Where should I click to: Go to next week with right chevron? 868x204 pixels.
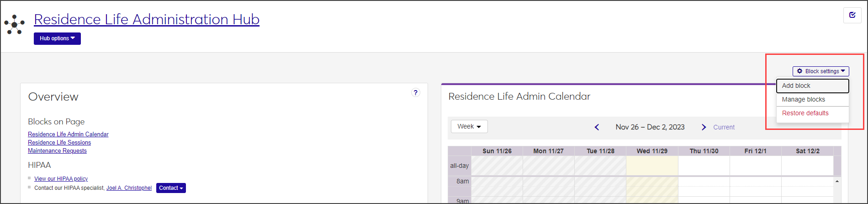click(x=704, y=127)
